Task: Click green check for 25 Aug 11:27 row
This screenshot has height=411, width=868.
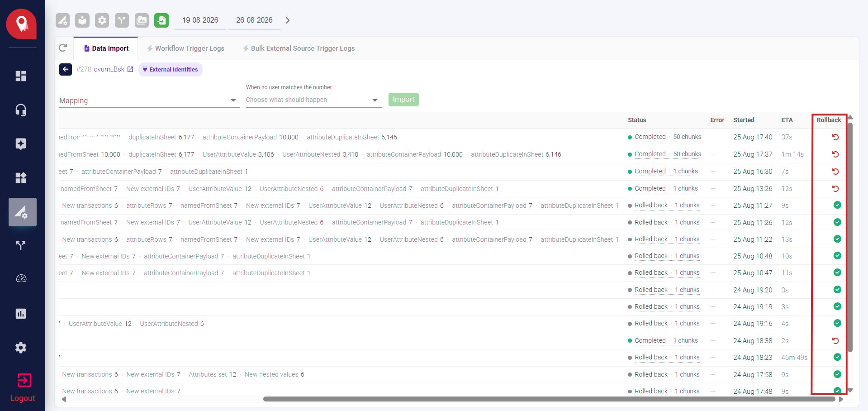Action: pos(837,205)
